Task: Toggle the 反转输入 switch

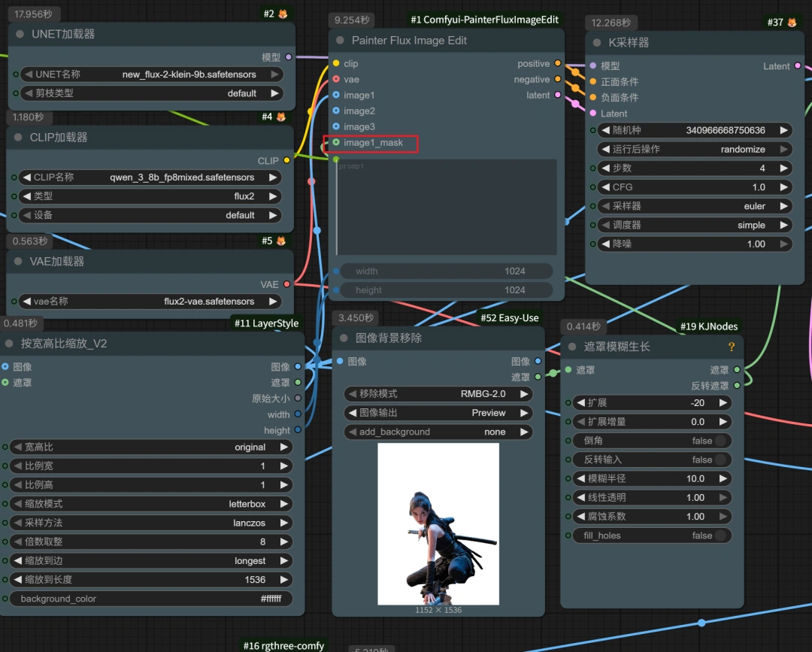Action: tap(720, 459)
